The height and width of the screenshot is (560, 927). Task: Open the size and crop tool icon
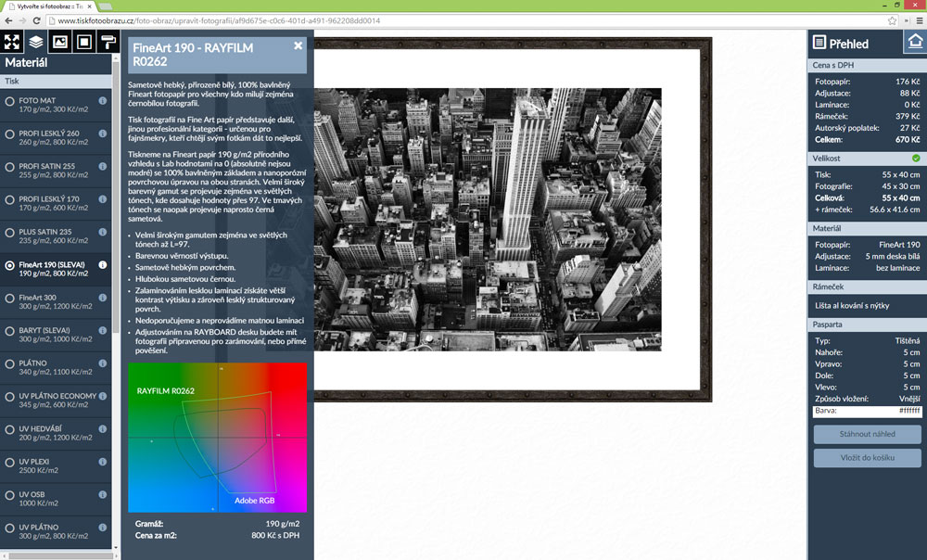point(12,42)
